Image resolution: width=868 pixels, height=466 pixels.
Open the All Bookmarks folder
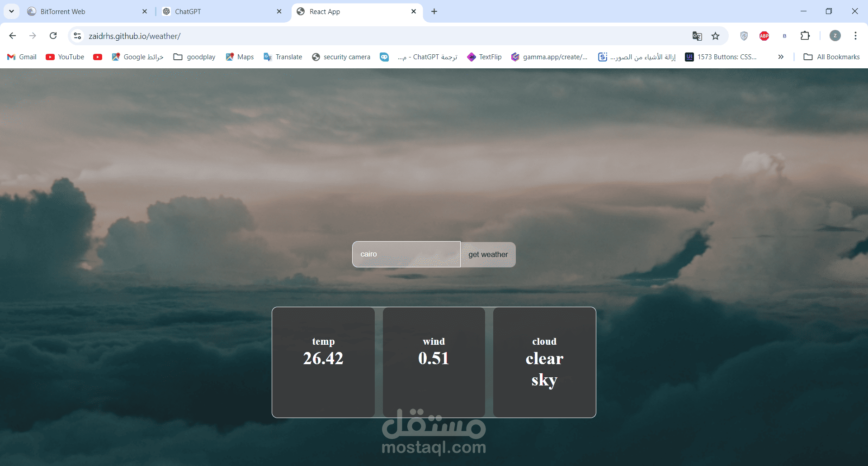[831, 57]
